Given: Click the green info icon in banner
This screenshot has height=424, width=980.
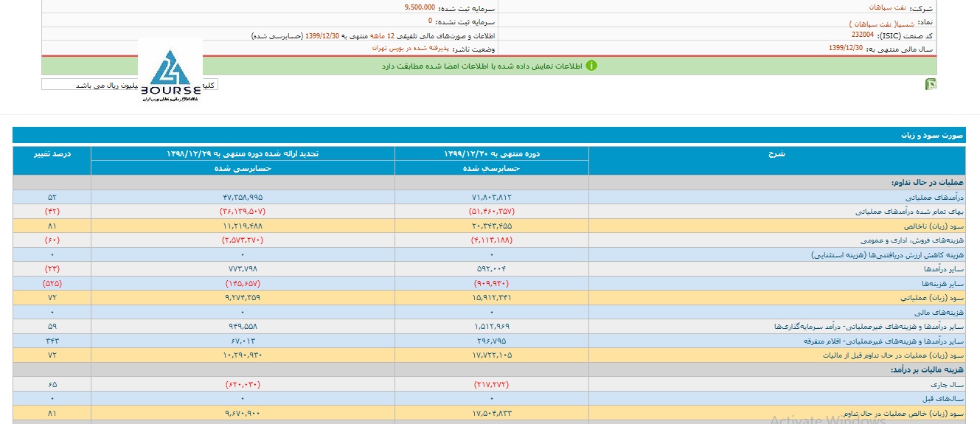Looking at the screenshot, I should [x=591, y=66].
